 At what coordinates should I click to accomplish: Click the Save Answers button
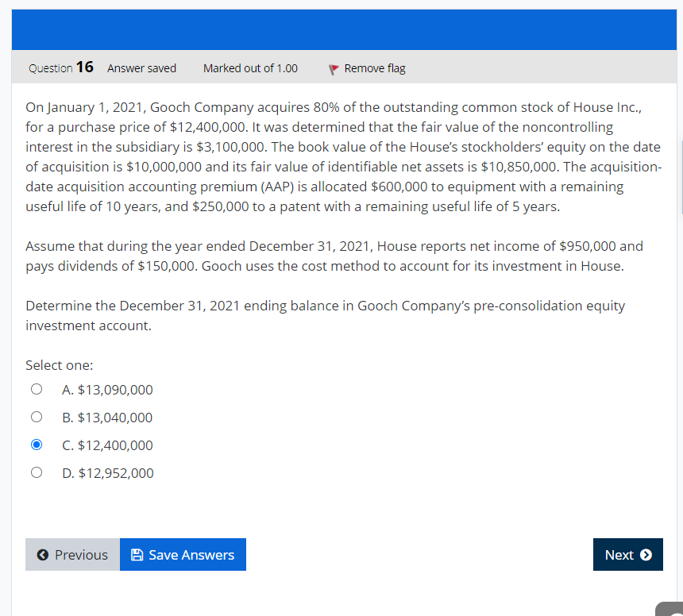tap(183, 554)
